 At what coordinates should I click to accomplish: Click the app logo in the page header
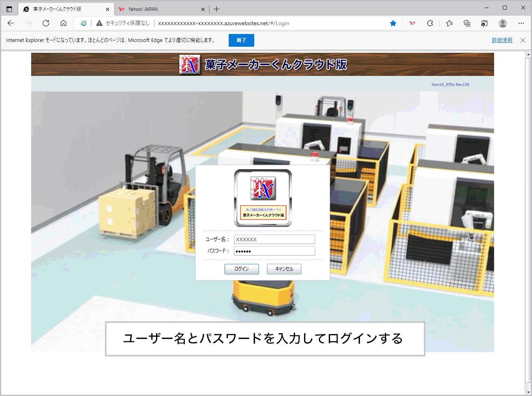click(x=190, y=65)
